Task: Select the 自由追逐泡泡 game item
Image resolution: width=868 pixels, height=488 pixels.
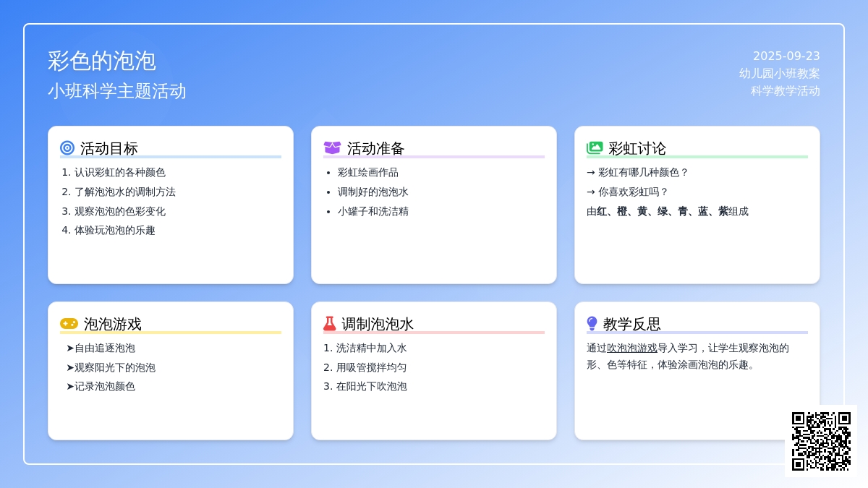Action: pyautogui.click(x=104, y=348)
